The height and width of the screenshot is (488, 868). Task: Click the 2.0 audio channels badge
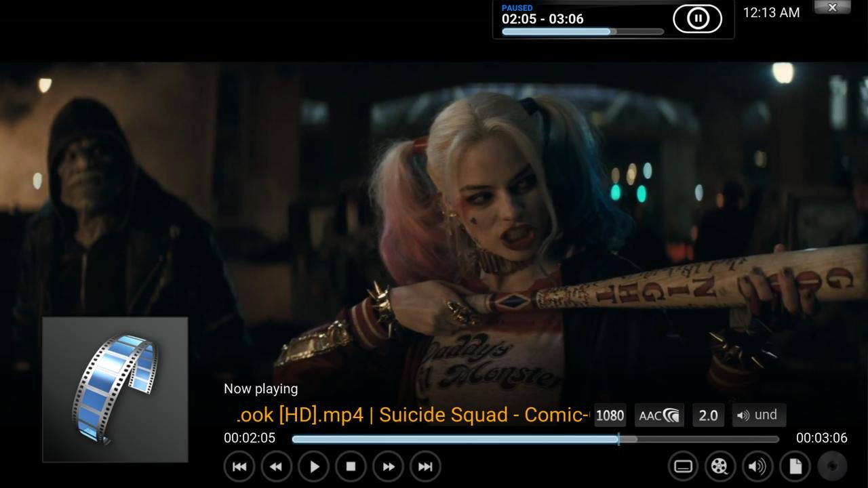pos(708,415)
